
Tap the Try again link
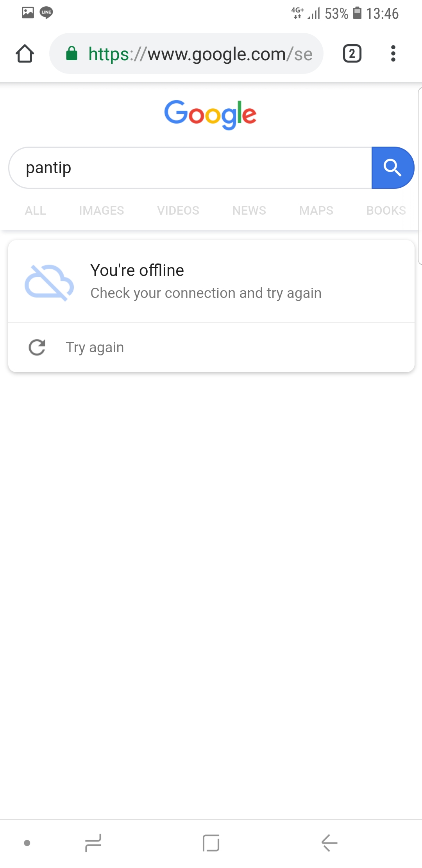95,347
